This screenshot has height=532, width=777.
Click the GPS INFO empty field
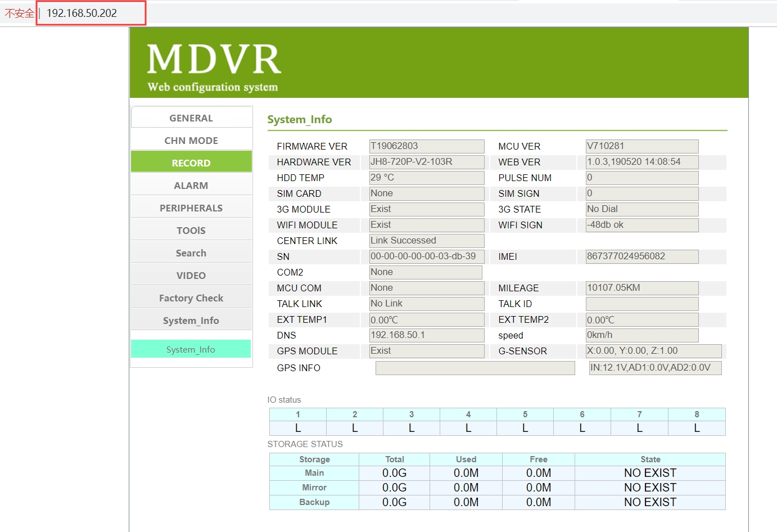475,368
